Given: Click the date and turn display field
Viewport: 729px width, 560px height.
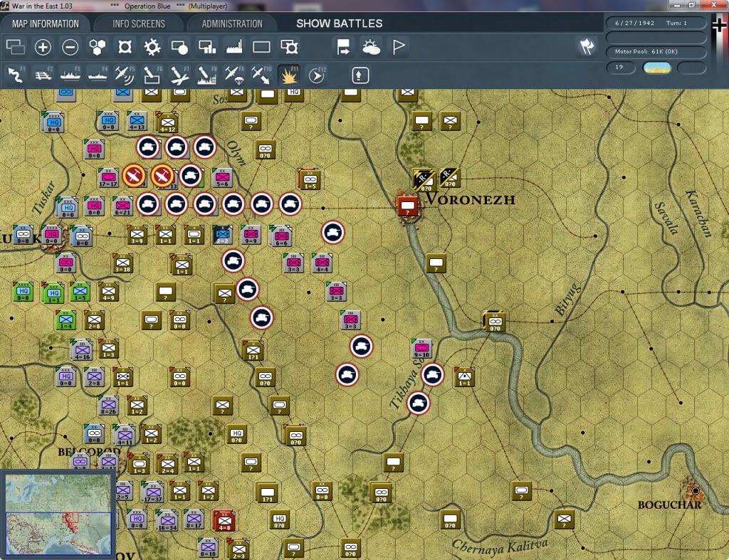Looking at the screenshot, I should [x=656, y=23].
